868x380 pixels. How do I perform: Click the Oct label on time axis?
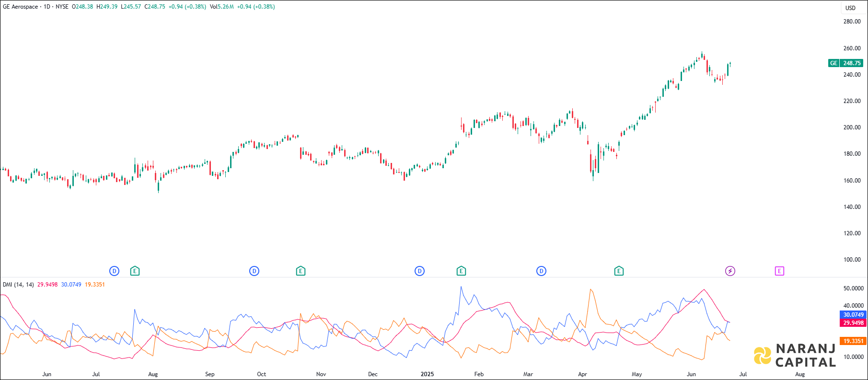pos(262,374)
